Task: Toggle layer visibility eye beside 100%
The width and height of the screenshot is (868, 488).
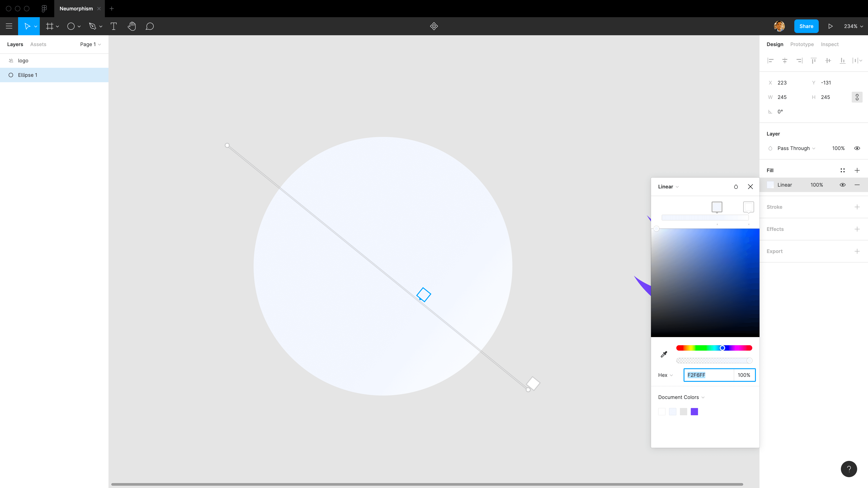Action: pos(857,148)
